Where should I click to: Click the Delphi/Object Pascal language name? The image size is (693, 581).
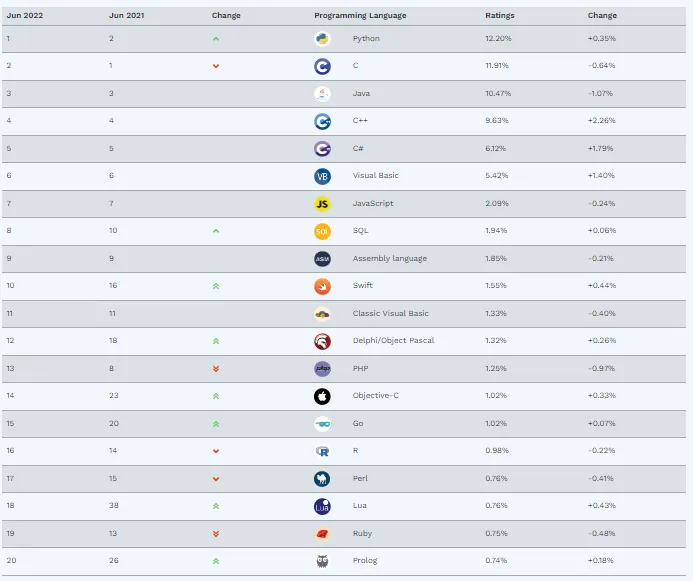pos(393,341)
